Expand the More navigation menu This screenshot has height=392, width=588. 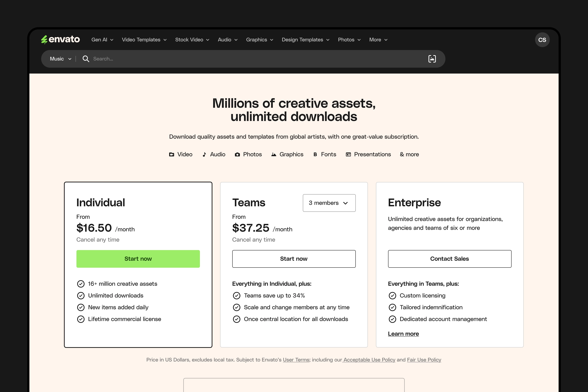(378, 40)
